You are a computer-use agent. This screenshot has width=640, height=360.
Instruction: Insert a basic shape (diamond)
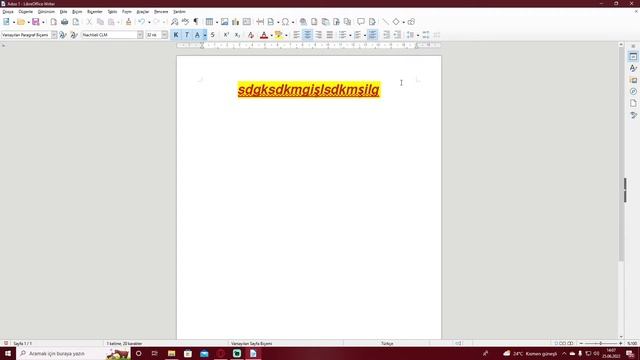point(396,22)
